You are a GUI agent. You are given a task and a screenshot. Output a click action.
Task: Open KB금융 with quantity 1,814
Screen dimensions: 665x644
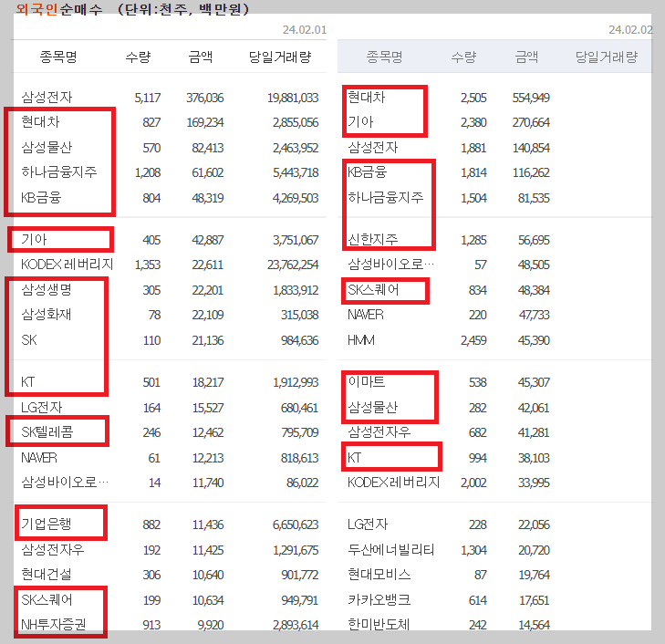pos(368,172)
